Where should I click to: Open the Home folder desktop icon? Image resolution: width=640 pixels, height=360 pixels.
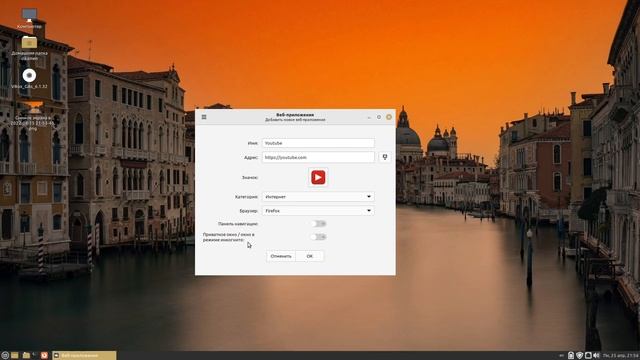(x=29, y=47)
